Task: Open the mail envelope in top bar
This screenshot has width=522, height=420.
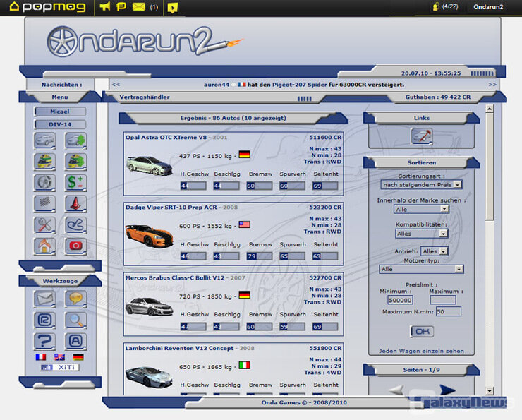Action: pyautogui.click(x=139, y=6)
